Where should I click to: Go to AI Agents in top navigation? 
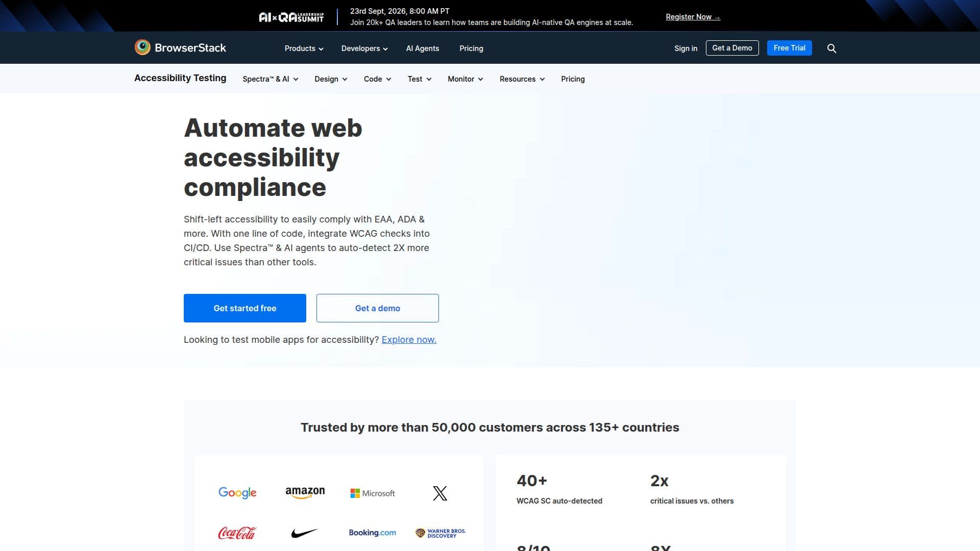pos(423,48)
